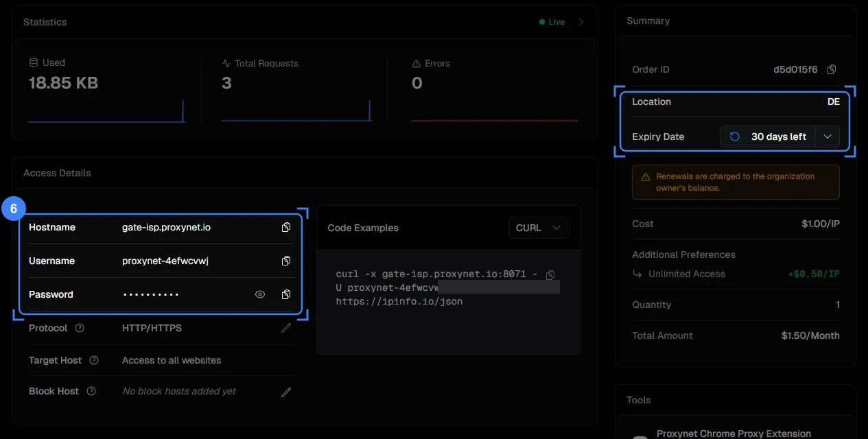Edit the Protocol setting
Image resolution: width=868 pixels, height=439 pixels.
(286, 328)
